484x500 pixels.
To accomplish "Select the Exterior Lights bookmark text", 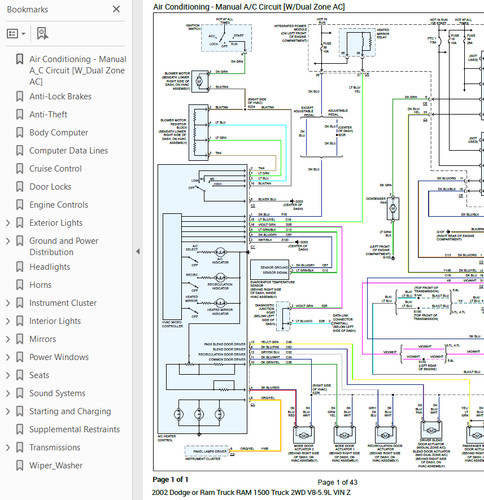I will [56, 223].
